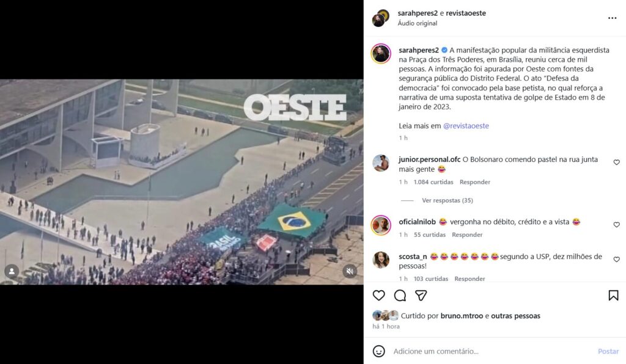Open the three-dot more options menu
Viewport: 626px width, 364px height.
(x=612, y=18)
